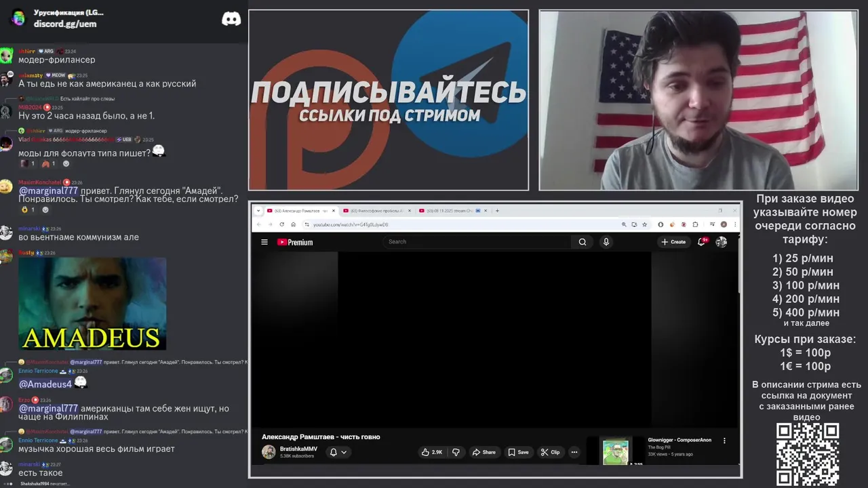Open the browser three-dot menu
Viewport: 868px width, 488px height.
pos(735,224)
